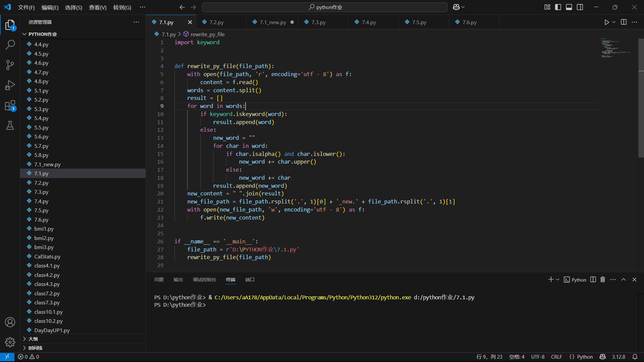The image size is (644, 362).
Task: Switch to the 7.3.py editor tab
Action: [318, 22]
